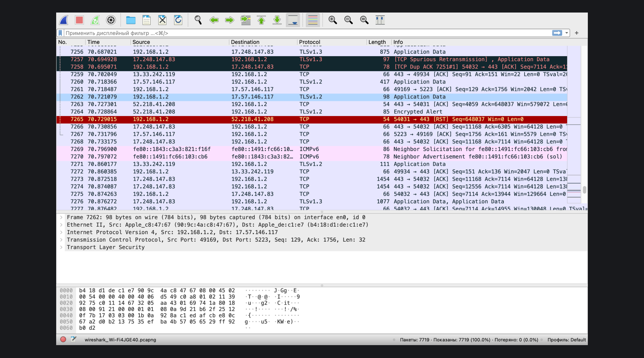The height and width of the screenshot is (358, 644).
Task: Expand the Frame 7262 details
Action: point(61,217)
